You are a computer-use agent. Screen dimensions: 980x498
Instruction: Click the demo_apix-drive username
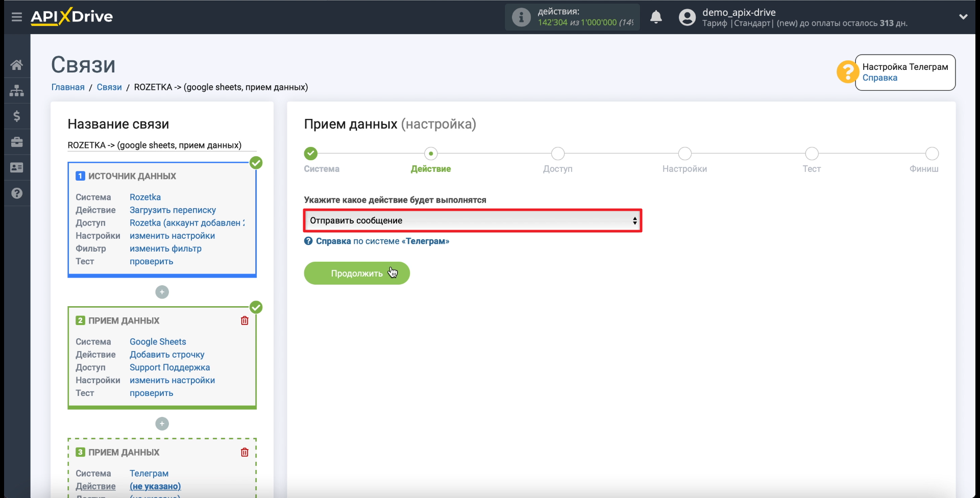tap(739, 12)
